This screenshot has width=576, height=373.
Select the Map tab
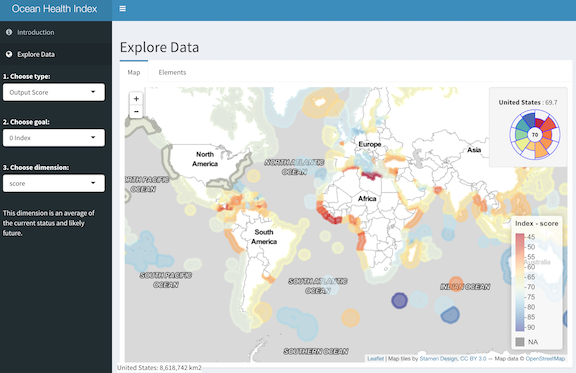point(134,72)
